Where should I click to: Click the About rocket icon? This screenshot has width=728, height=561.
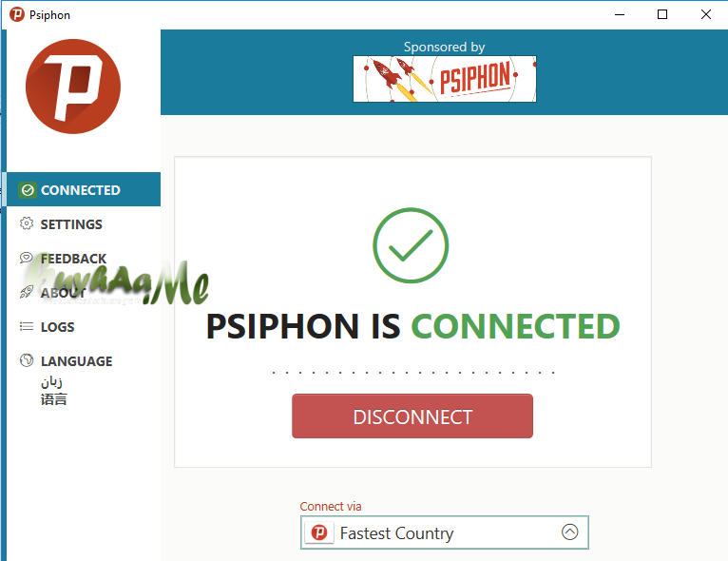click(x=27, y=292)
